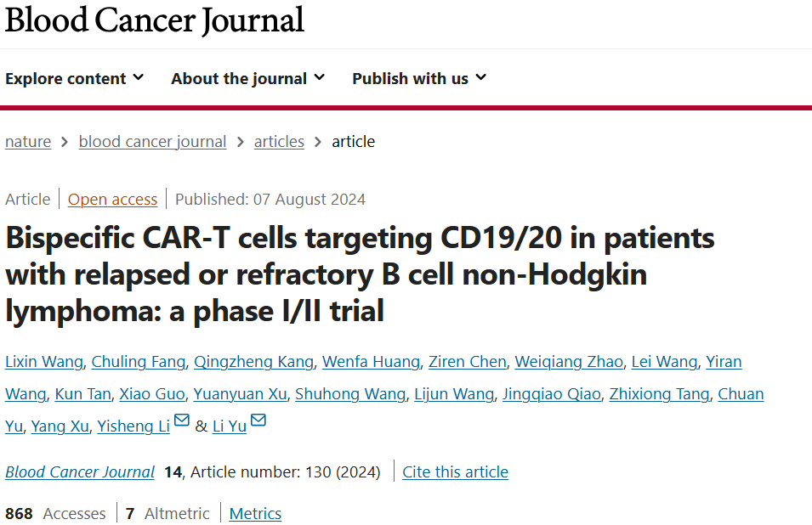The image size is (812, 525).
Task: Navigate to the articles breadcrumb link
Action: coord(279,142)
